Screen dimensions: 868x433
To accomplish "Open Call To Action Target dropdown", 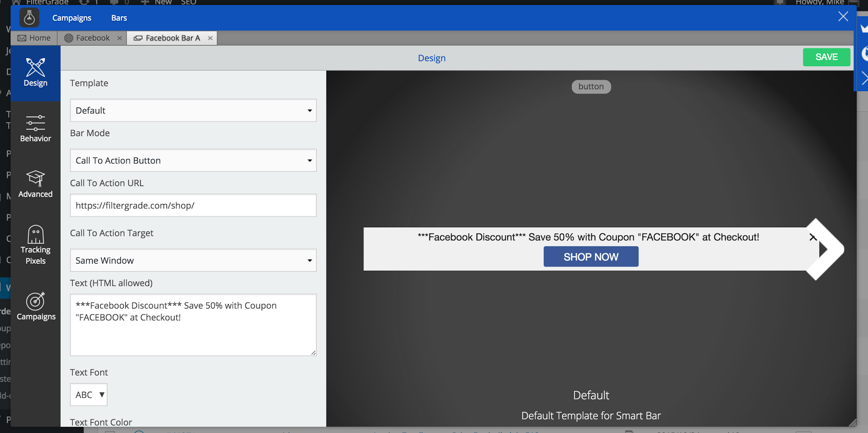I will tap(193, 260).
